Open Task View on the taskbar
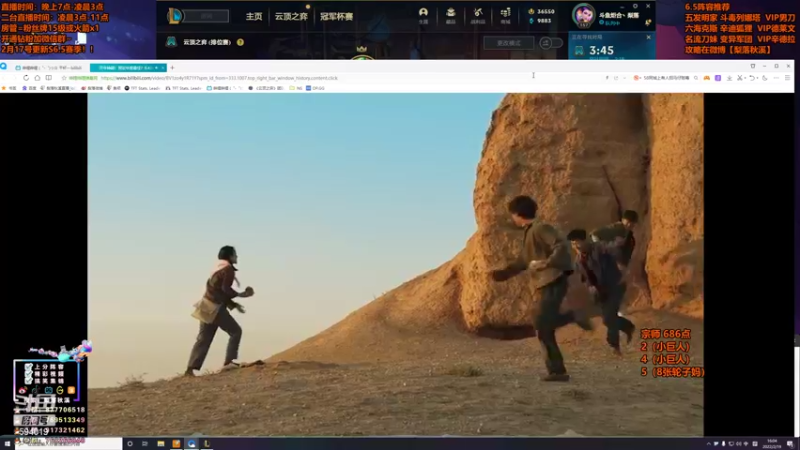The width and height of the screenshot is (800, 450). (145, 444)
